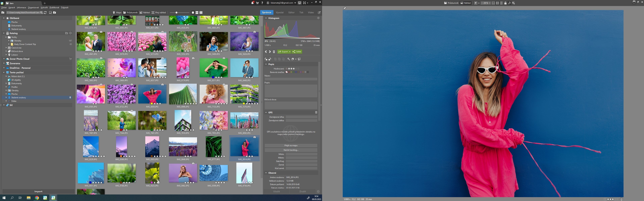Viewport: 644px width, 201px height.
Task: Set preview zoom to 1:1
Action: 494,3
